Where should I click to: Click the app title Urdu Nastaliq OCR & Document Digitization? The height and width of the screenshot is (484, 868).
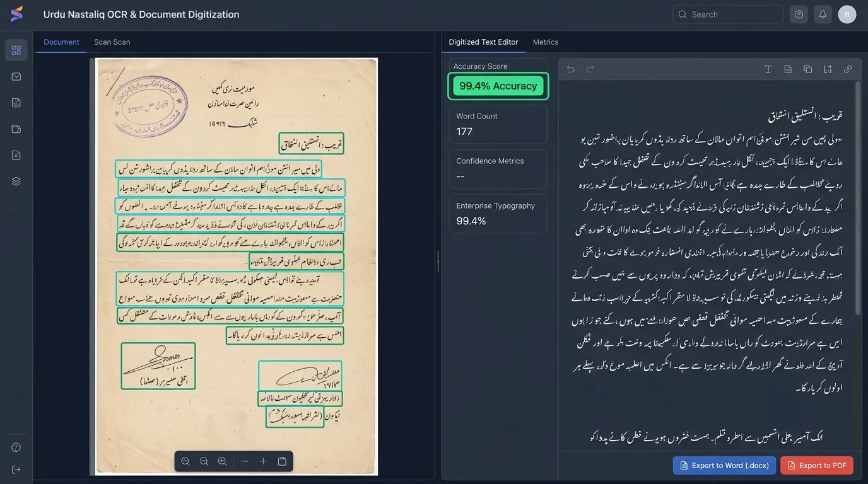pos(141,14)
